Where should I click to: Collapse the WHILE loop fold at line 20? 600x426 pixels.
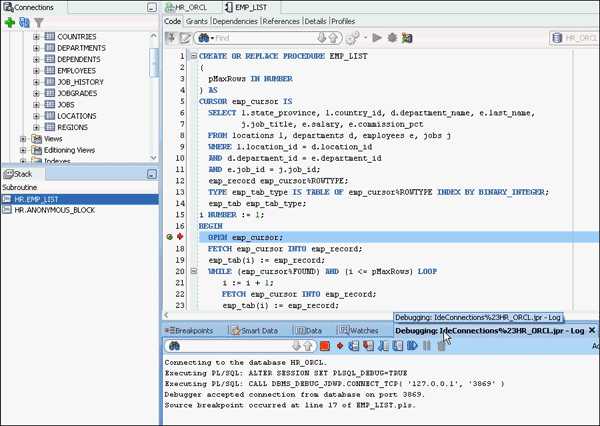click(x=194, y=271)
